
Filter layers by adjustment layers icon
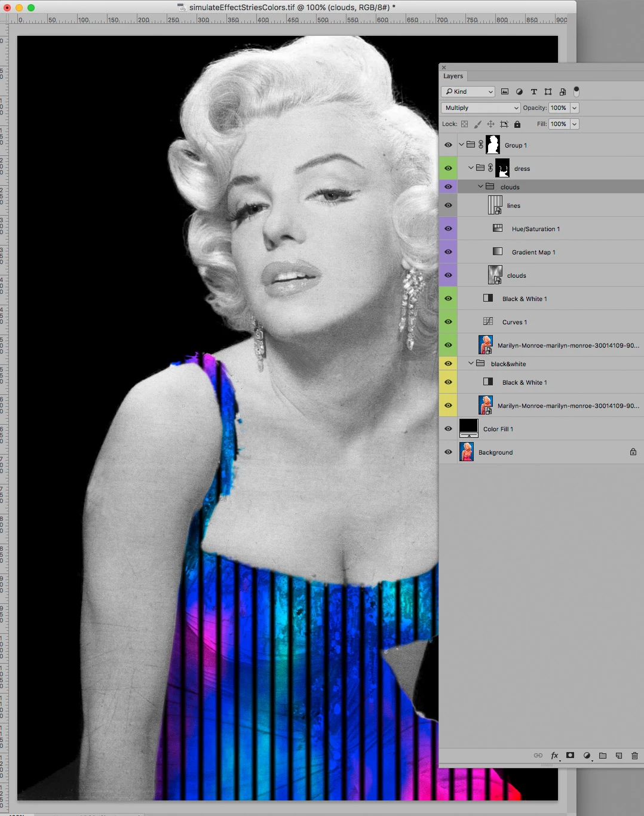coord(519,91)
